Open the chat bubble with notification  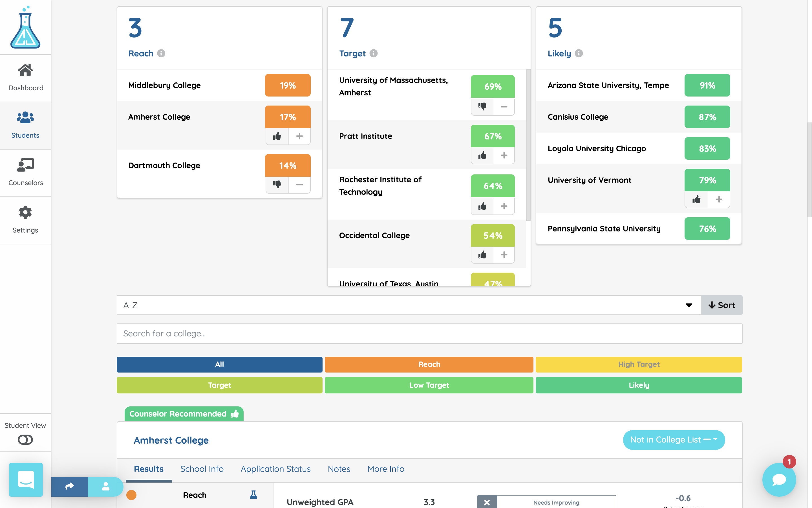779,480
